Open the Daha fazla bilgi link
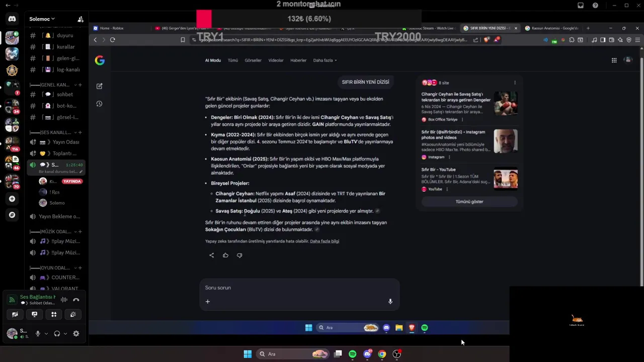The image size is (644, 362). tap(325, 241)
